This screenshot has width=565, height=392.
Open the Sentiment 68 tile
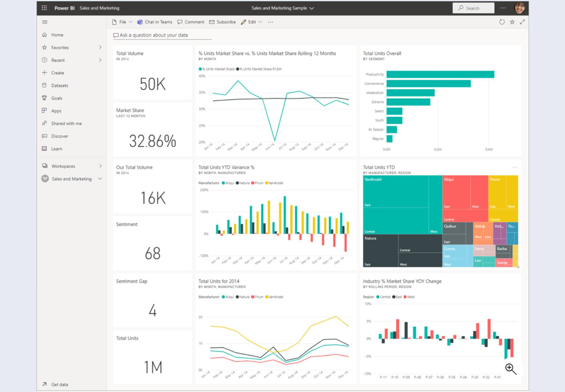pos(153,243)
